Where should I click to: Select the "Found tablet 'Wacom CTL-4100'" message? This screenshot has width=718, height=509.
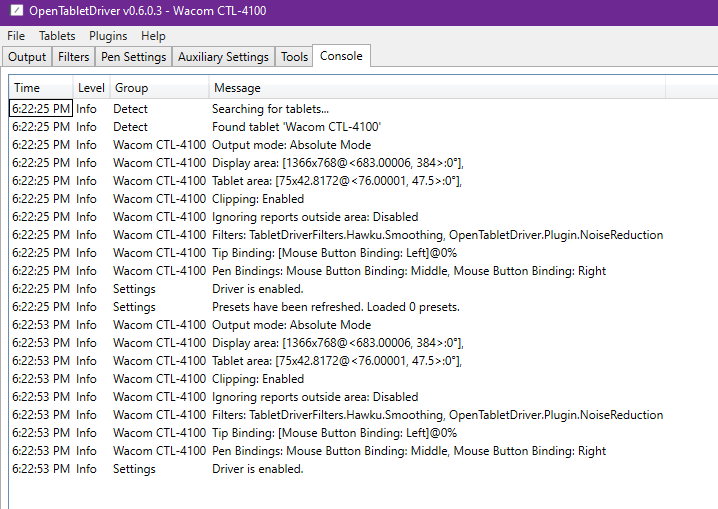[296, 127]
